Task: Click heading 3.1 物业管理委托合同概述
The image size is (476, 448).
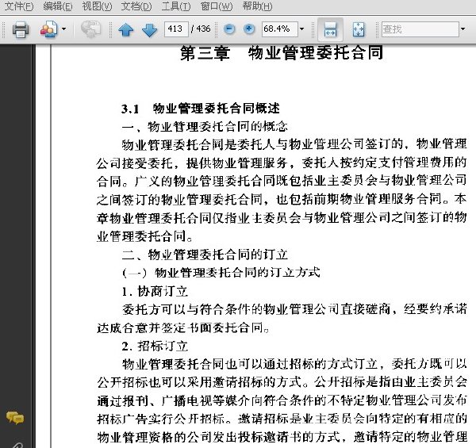Action: pyautogui.click(x=201, y=109)
